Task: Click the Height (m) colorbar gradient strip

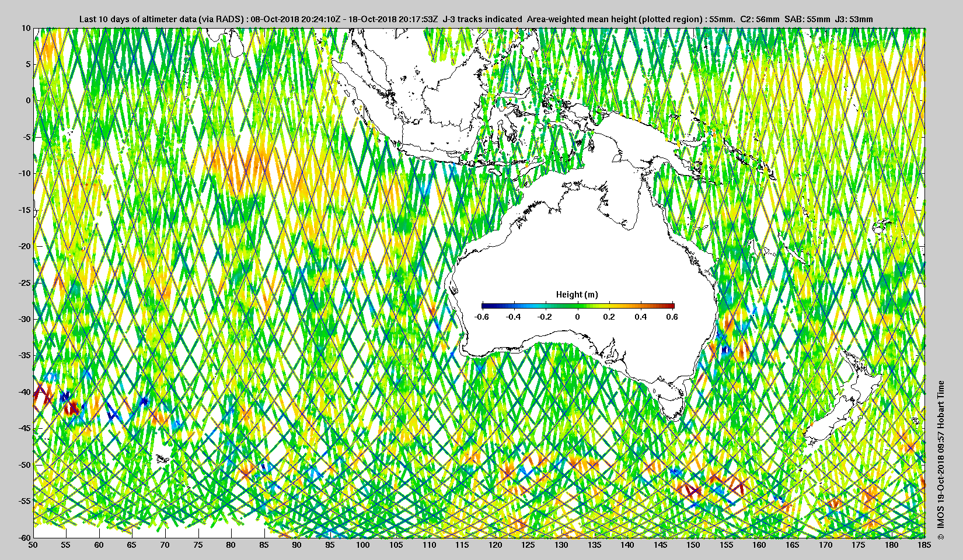Action: pos(578,306)
